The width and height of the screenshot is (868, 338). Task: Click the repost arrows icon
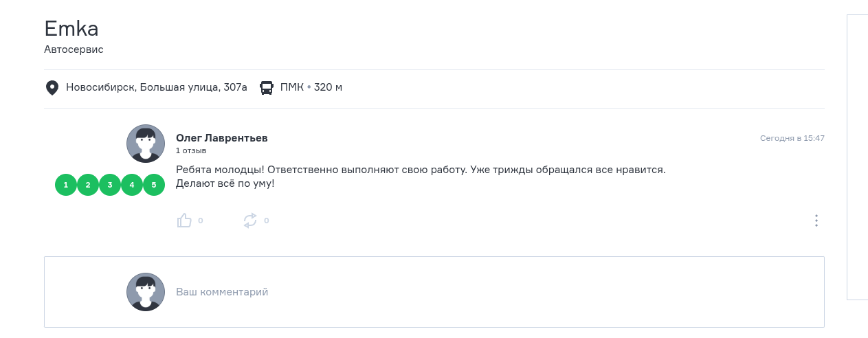[x=250, y=221]
